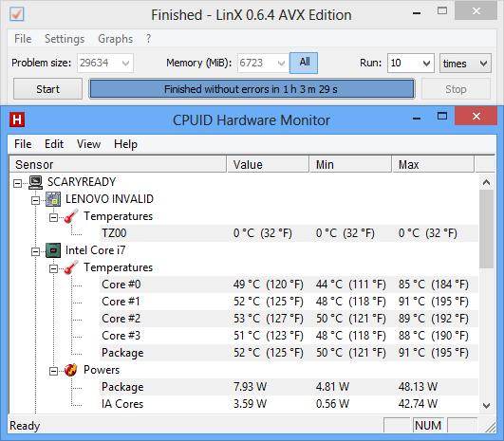Open the Problem size dropdown

tap(125, 64)
